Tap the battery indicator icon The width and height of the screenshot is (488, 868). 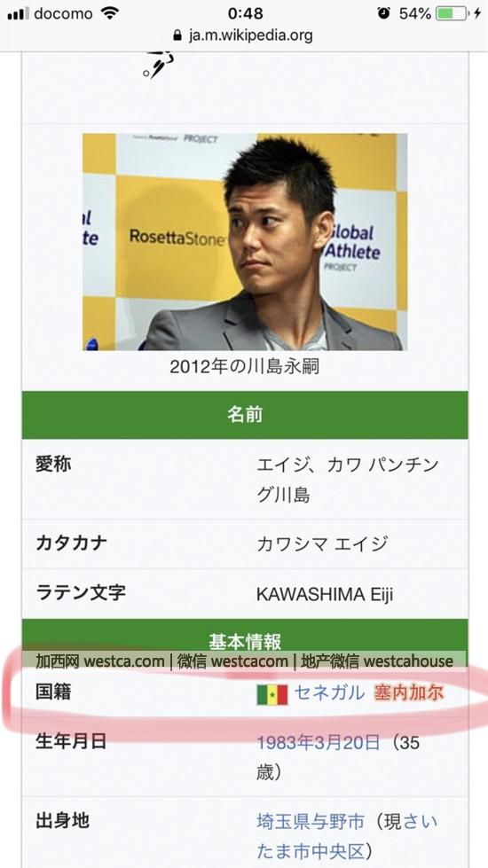point(452,13)
